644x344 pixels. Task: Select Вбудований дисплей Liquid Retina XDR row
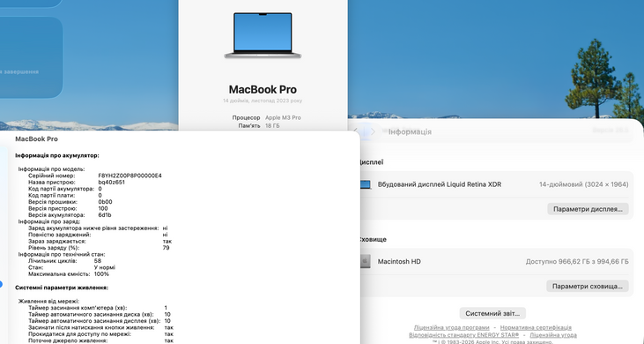coord(494,184)
